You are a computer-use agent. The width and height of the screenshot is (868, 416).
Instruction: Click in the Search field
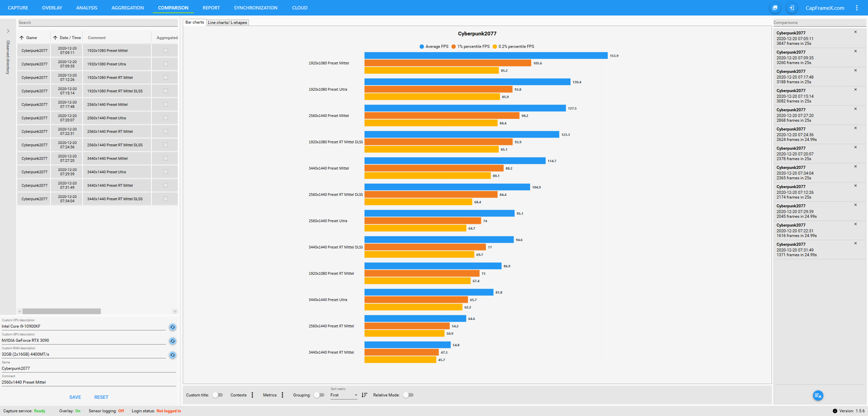pos(97,23)
